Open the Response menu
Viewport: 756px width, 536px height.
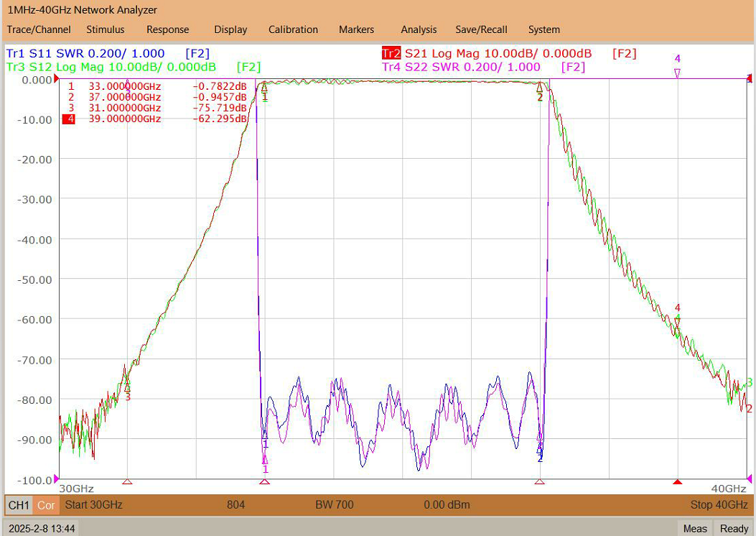tap(168, 30)
